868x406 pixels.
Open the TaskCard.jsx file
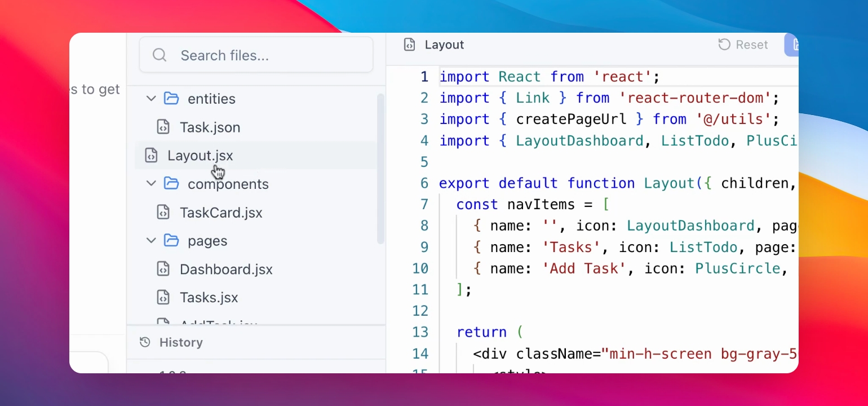tap(221, 213)
